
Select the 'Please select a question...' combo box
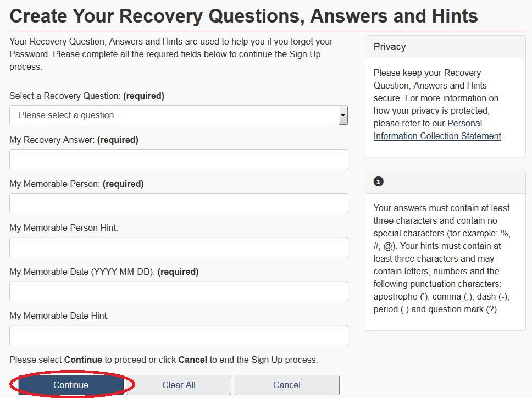click(179, 115)
